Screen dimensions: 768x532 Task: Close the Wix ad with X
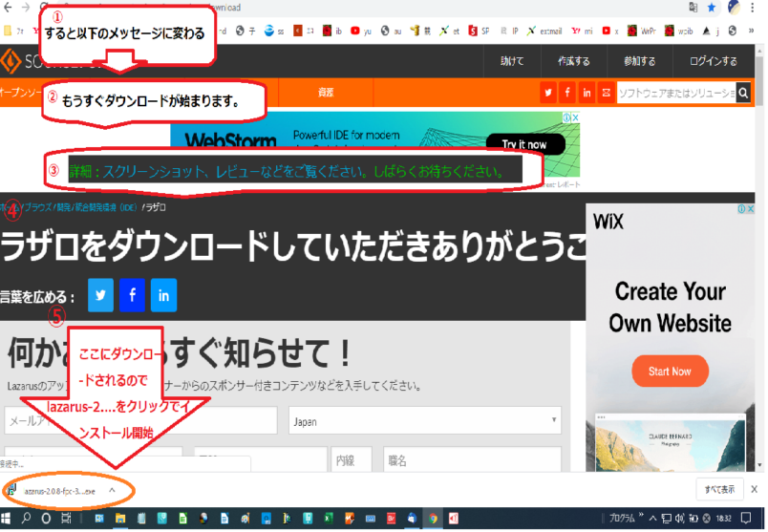pyautogui.click(x=751, y=209)
